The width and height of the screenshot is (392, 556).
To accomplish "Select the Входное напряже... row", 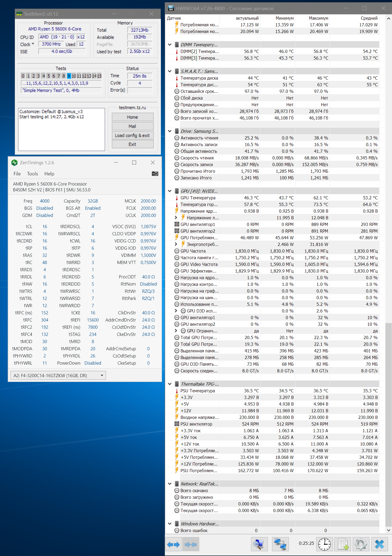I will click(272, 417).
